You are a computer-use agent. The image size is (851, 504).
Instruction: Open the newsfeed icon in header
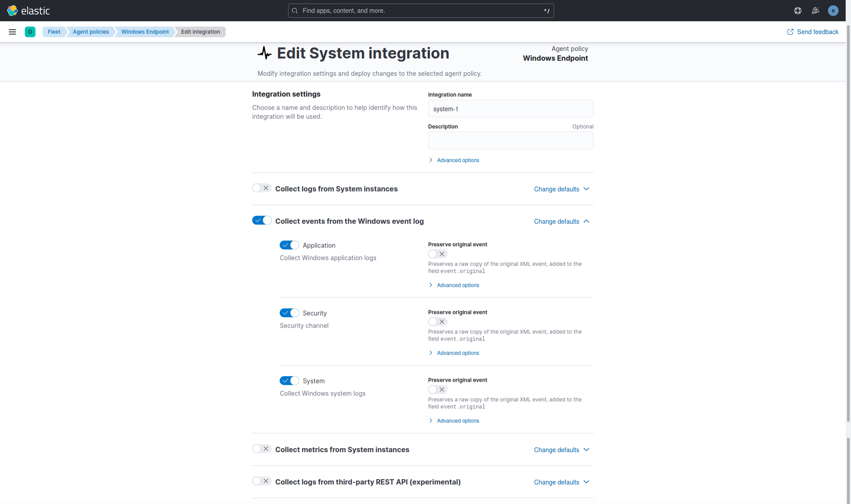816,11
